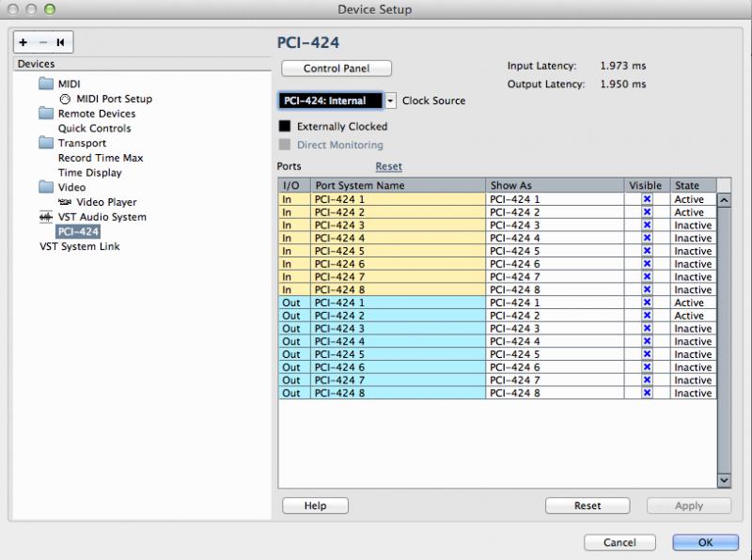Viewport: 752px width, 560px height.
Task: Click the Cancel button
Action: pos(619,542)
